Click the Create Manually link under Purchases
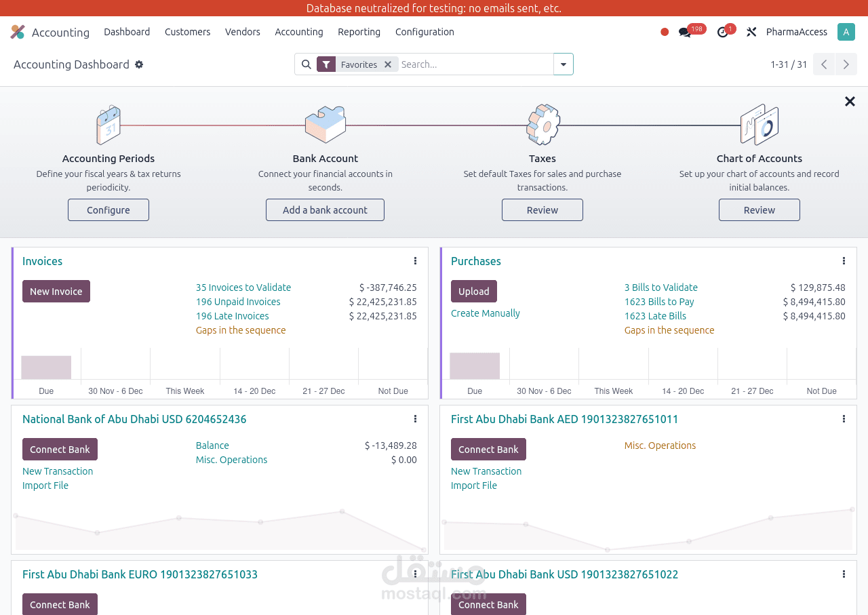 tap(485, 313)
